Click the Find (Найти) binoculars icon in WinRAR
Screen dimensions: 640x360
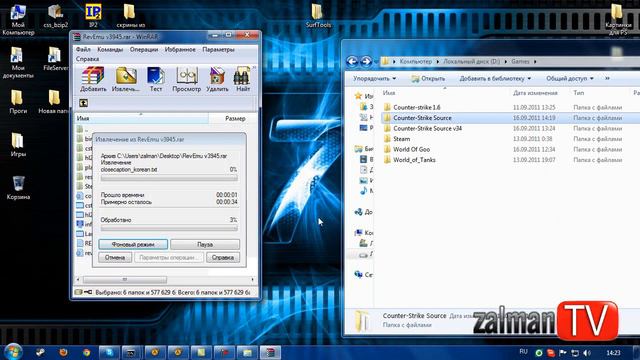(242, 79)
